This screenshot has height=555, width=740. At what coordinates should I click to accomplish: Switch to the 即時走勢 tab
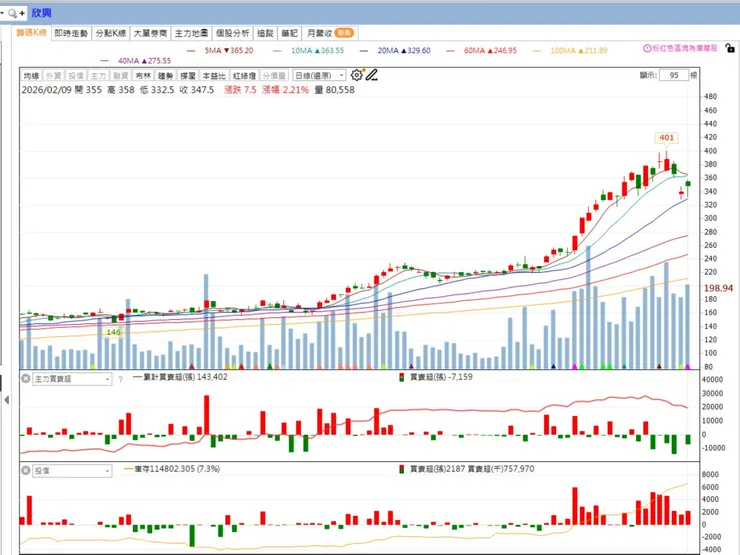point(71,33)
